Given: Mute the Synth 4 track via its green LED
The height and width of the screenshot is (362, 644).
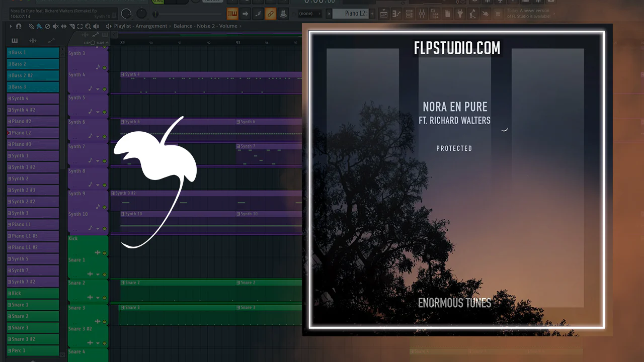Looking at the screenshot, I should click(x=105, y=89).
